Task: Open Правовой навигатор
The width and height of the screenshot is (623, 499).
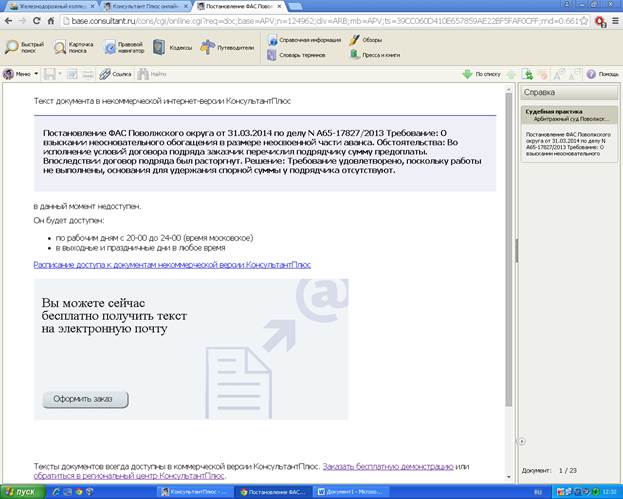Action: (x=124, y=47)
